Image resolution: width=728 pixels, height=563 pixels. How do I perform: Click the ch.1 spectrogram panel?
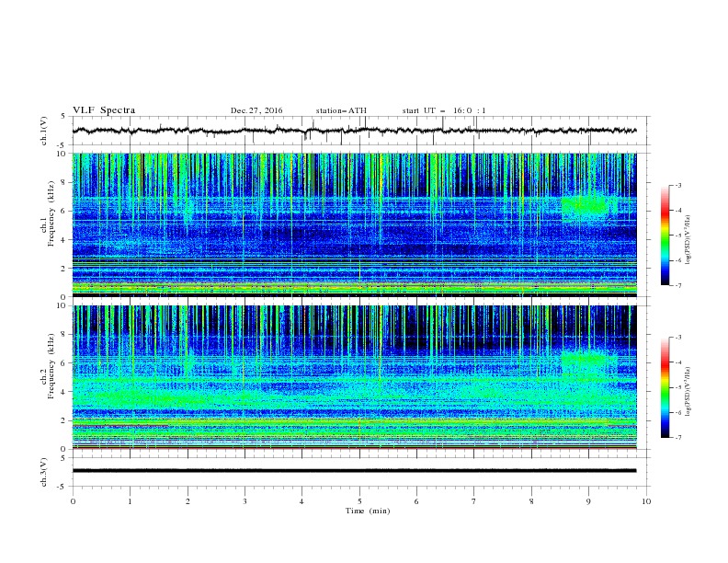(354, 224)
